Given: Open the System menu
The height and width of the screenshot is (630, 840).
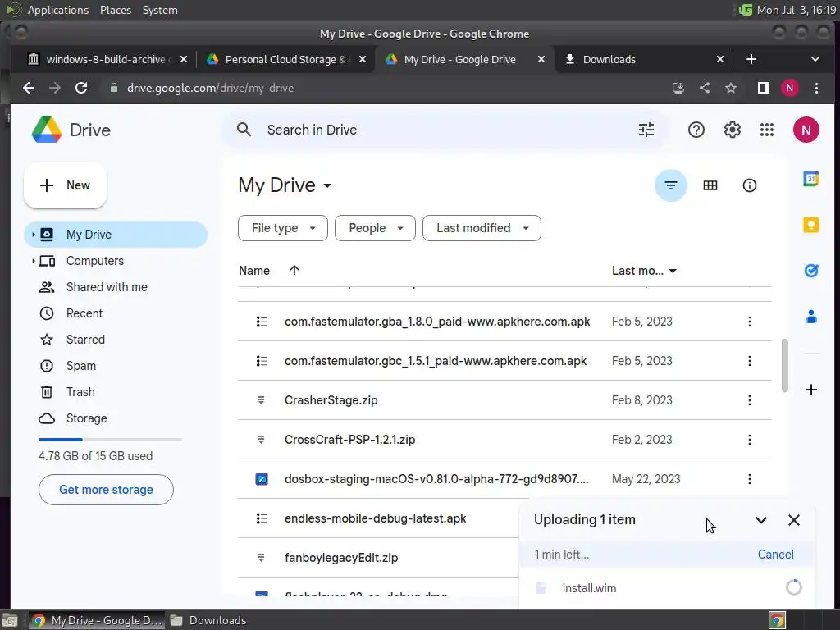Looking at the screenshot, I should coord(160,10).
